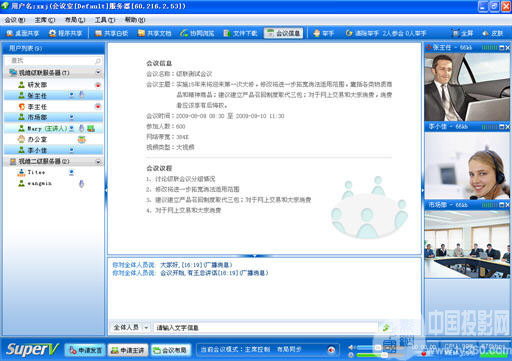Click the 举手 raise hand icon
This screenshot has height=361, width=512.
pos(323,33)
